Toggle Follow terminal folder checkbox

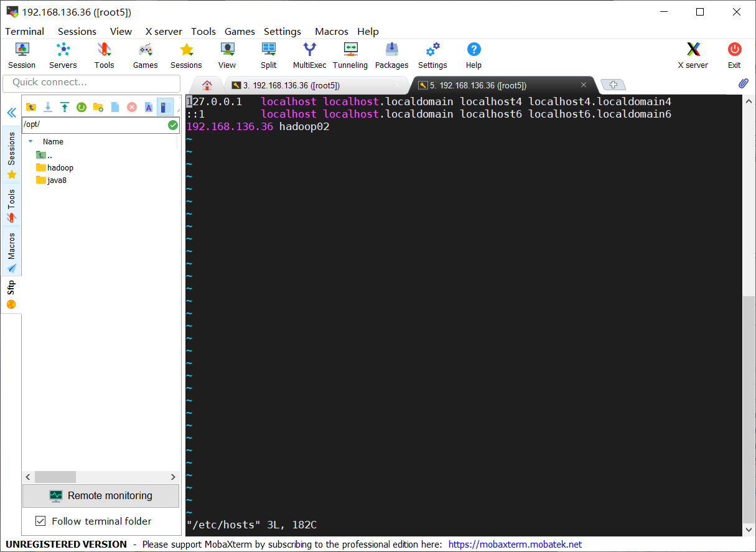coord(40,521)
